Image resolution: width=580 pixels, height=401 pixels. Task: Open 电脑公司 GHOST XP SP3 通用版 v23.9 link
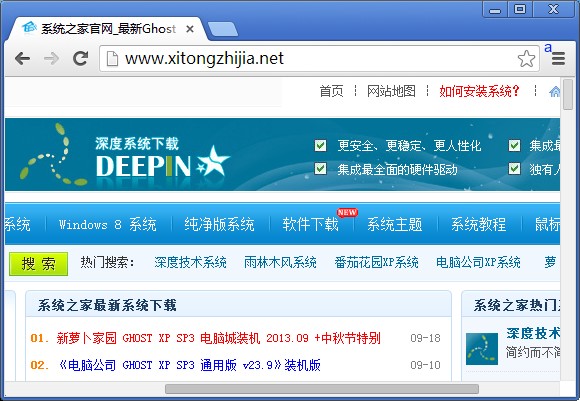click(189, 365)
